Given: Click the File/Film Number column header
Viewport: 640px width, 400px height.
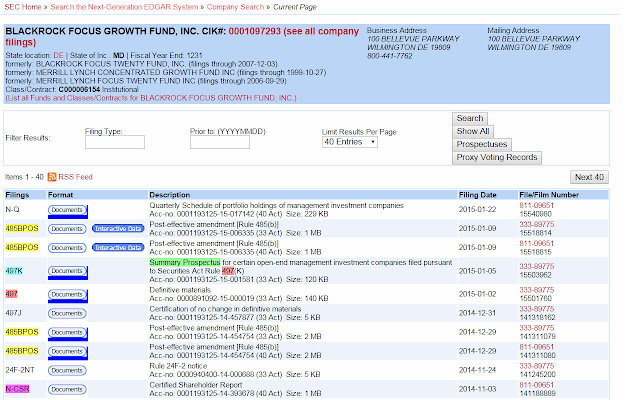Looking at the screenshot, I should [x=549, y=195].
